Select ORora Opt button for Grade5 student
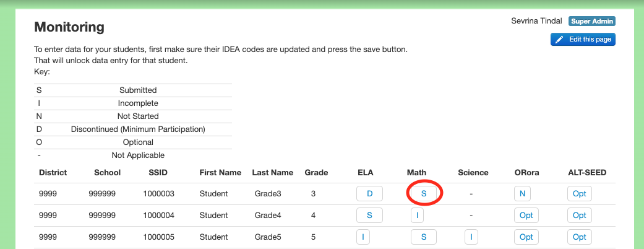Screen dimensions: 644x249 pyautogui.click(x=526, y=237)
